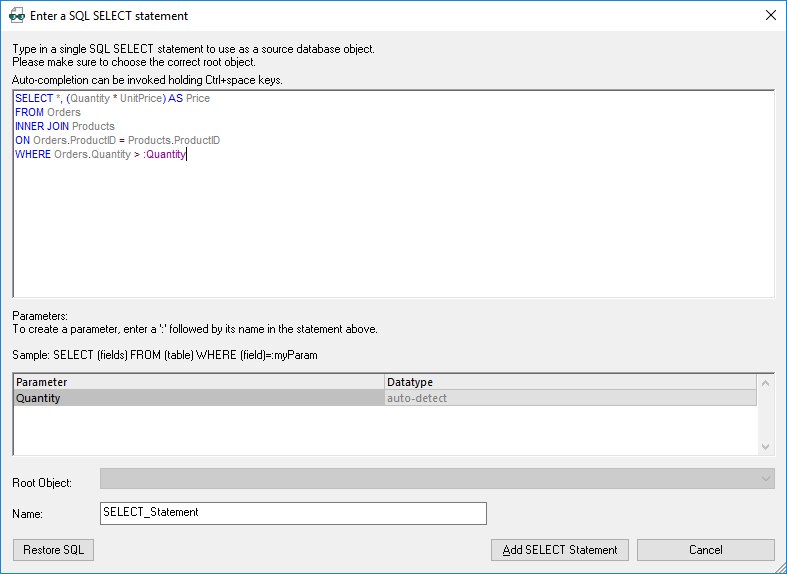This screenshot has height=574, width=787.
Task: Click the Datatype column header
Action: coord(570,382)
